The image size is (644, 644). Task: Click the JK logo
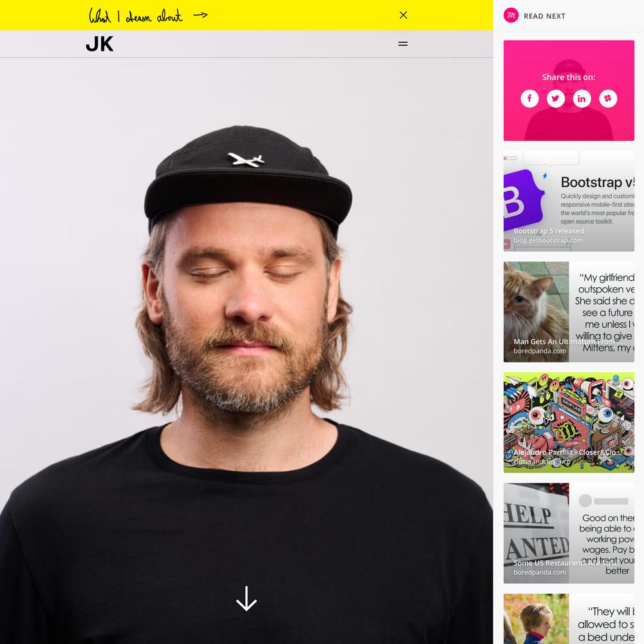click(x=99, y=44)
